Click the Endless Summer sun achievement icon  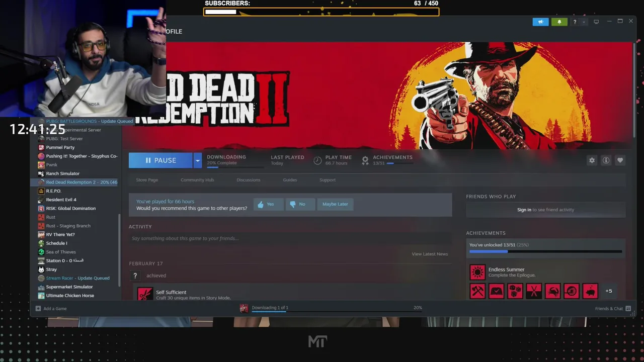477,272
